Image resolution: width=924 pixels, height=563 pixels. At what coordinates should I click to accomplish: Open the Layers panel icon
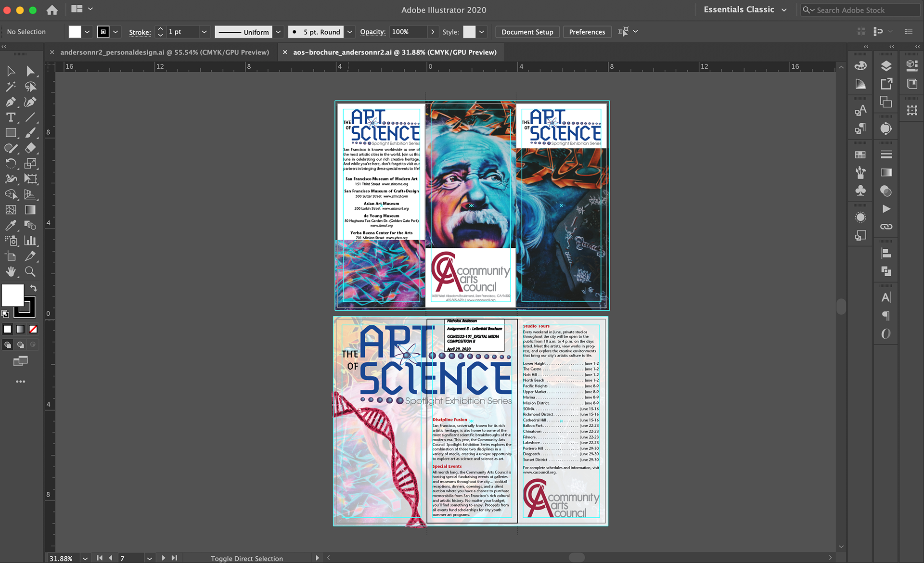point(886,66)
